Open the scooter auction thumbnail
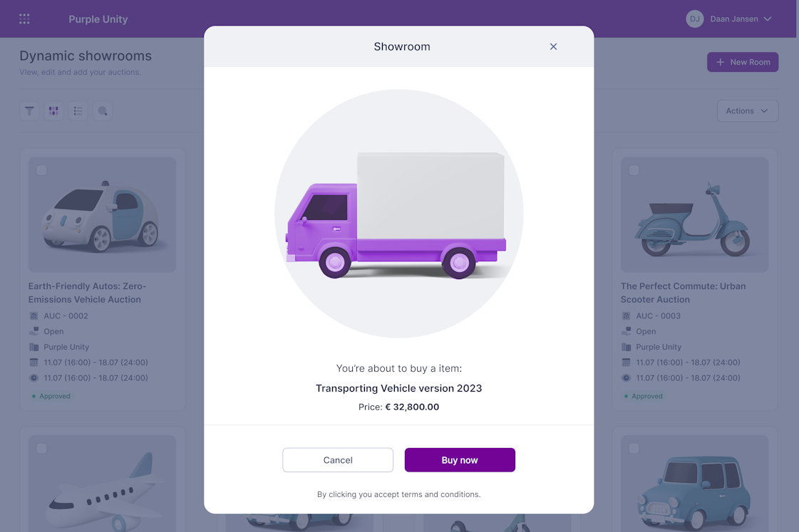799x532 pixels. coord(694,214)
